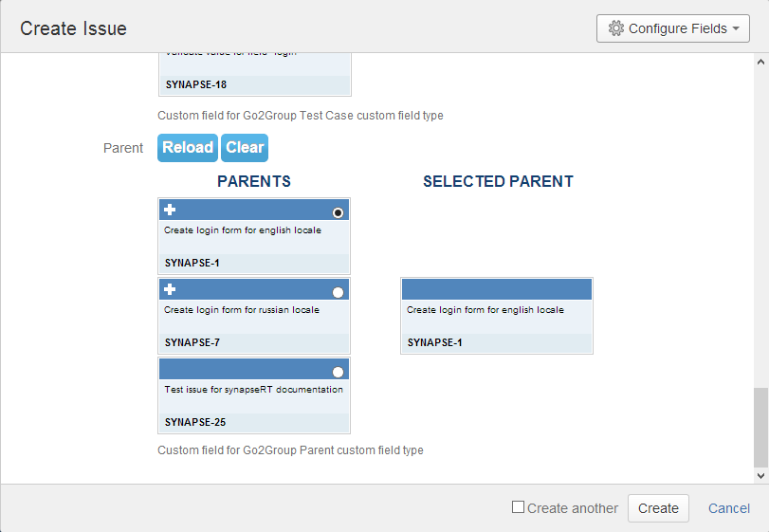Viewport: 769px width, 532px height.
Task: Click the plus icon on SYNAPSE-1 parent card
Action: [x=170, y=210]
